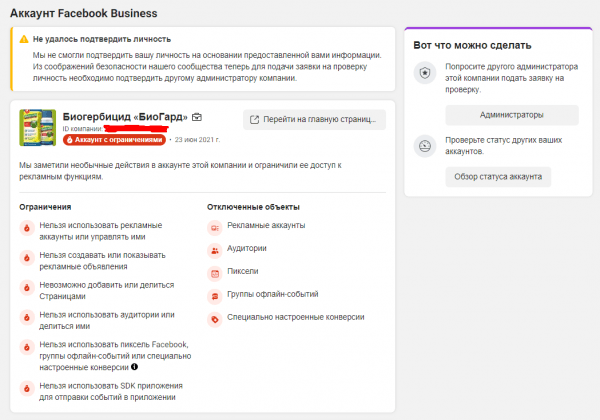Click the date «23 июн 2021 г.»
Viewport: 600px width, 420px height.
[197, 140]
